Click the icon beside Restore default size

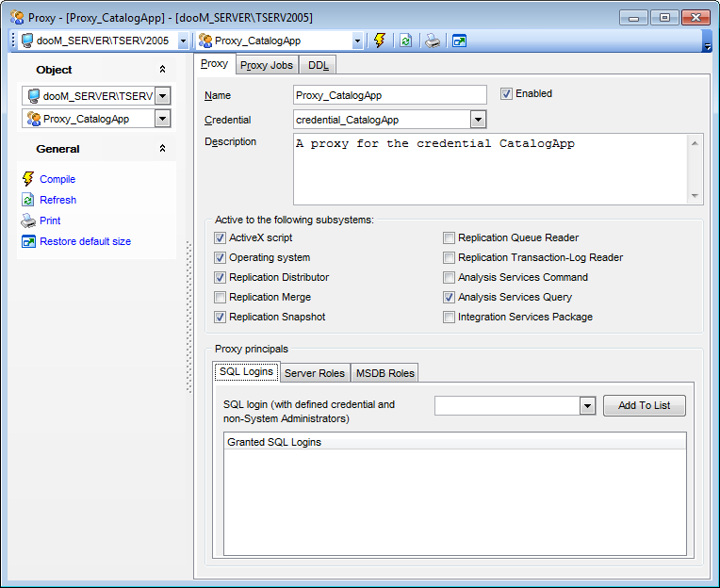pyautogui.click(x=28, y=241)
